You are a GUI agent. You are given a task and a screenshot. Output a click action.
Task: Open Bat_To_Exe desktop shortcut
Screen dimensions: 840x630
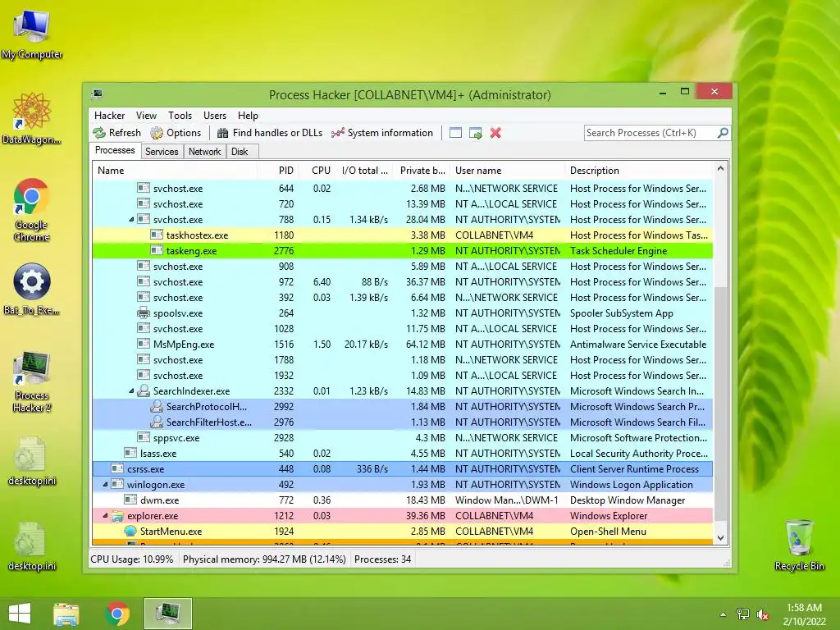(32, 290)
